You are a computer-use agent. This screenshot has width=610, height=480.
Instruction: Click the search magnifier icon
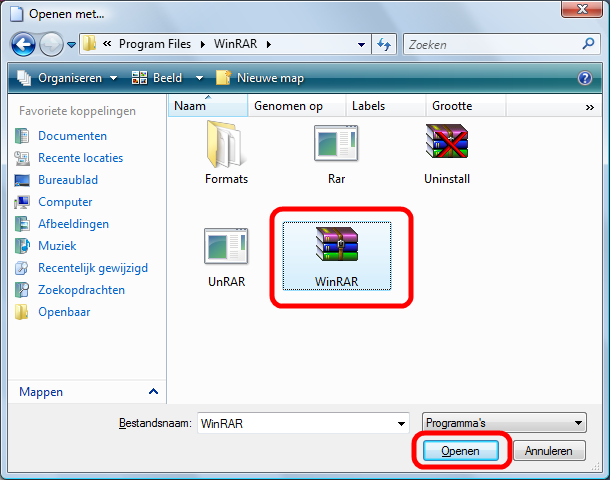tap(588, 44)
